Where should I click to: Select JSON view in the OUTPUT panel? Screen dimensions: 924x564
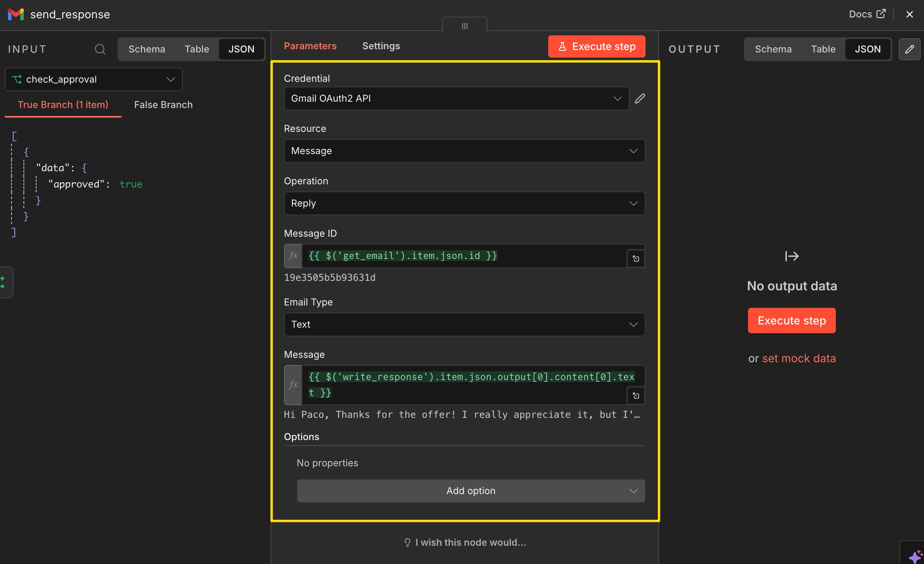coord(868,49)
